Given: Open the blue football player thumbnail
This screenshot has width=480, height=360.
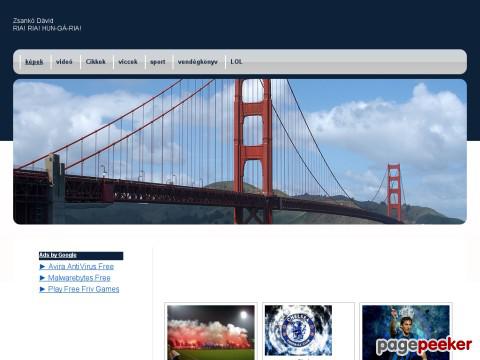Looking at the screenshot, I should (406, 332).
